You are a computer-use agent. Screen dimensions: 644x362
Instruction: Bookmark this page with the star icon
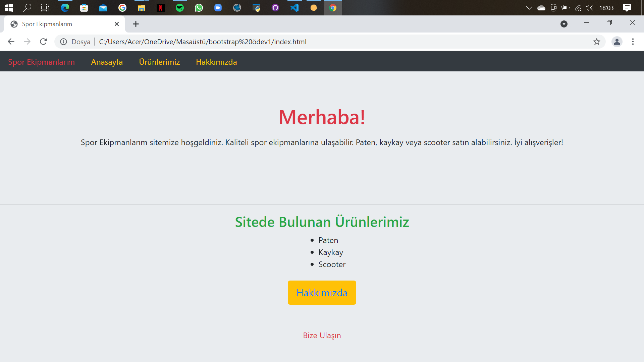tap(597, 42)
